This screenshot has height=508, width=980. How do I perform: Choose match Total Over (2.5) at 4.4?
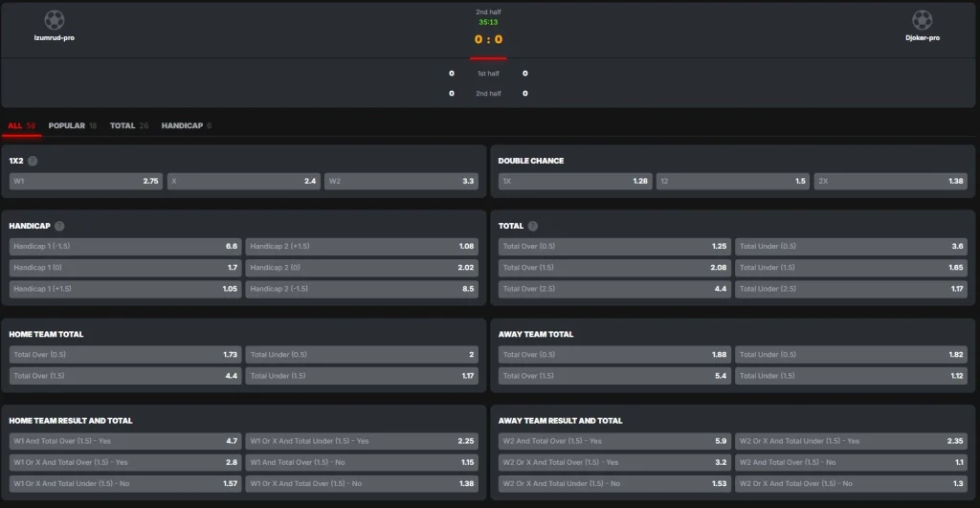pyautogui.click(x=614, y=289)
